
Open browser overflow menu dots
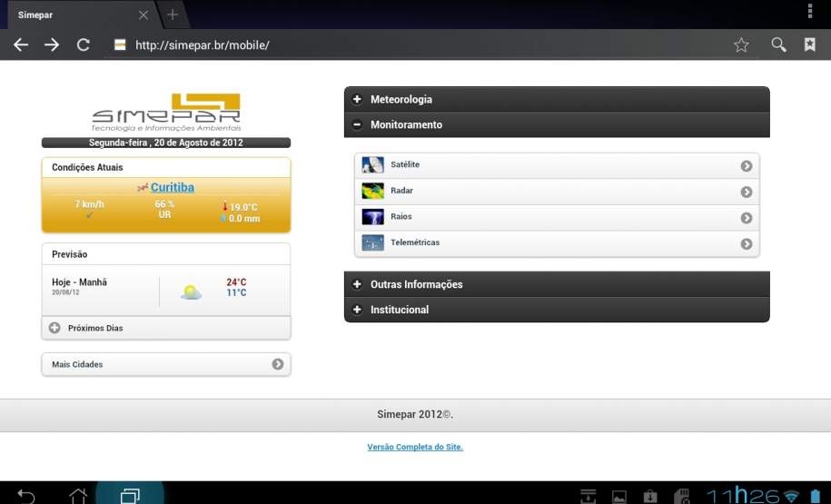tap(810, 12)
